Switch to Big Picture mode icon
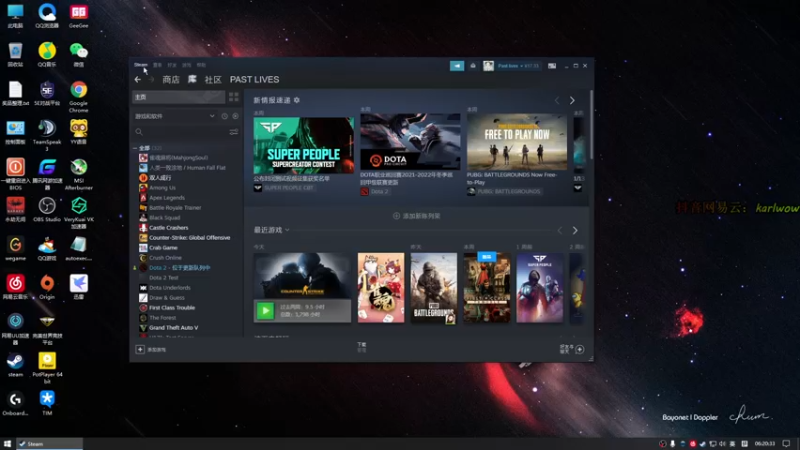Screen dimensions: 800x450 point(552,66)
